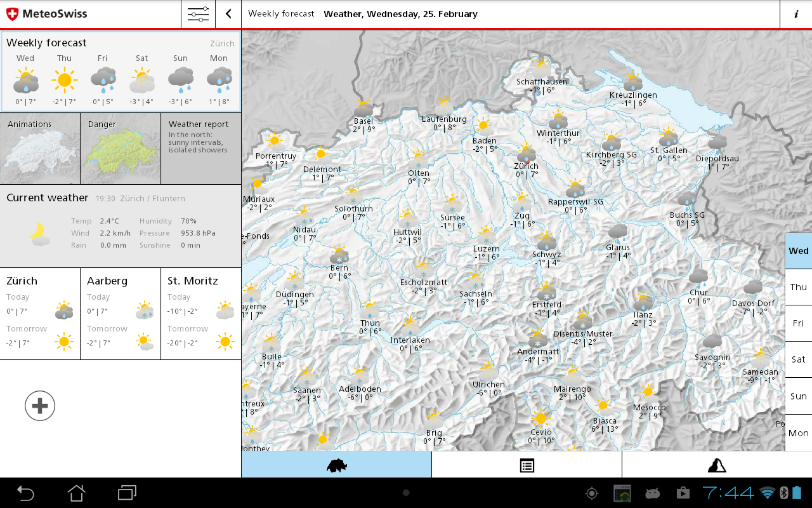The image size is (812, 508).
Task: Switch to the mountain weather tab
Action: (x=717, y=465)
